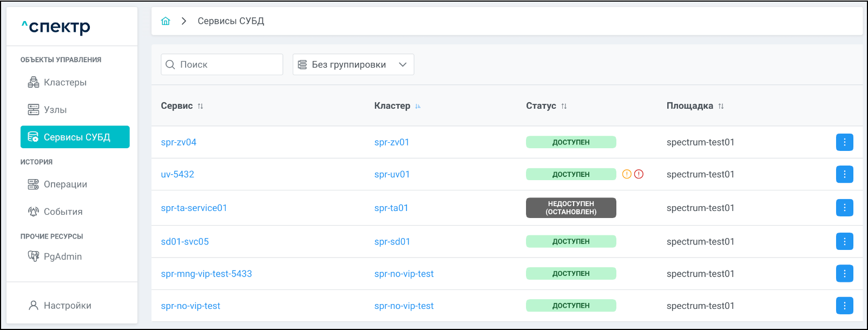This screenshot has width=868, height=330.
Task: Open PgAdmin resource from sidebar
Action: (62, 256)
